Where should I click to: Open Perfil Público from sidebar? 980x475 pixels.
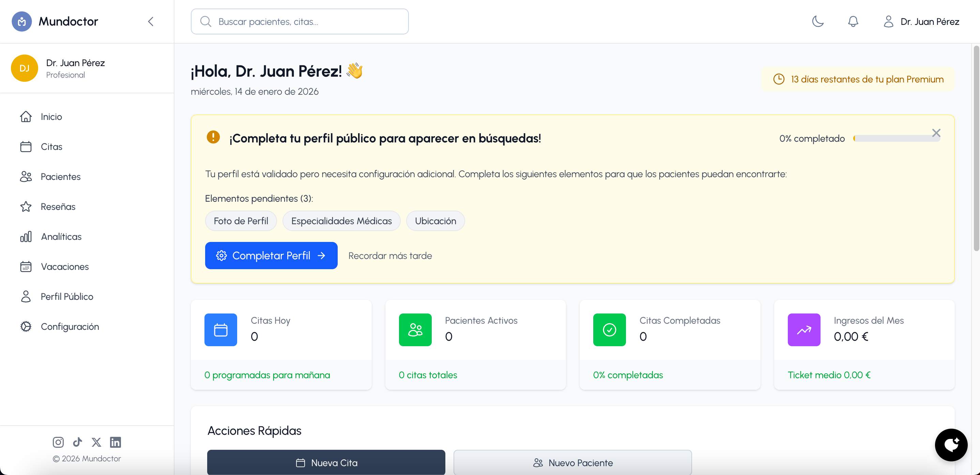tap(67, 296)
